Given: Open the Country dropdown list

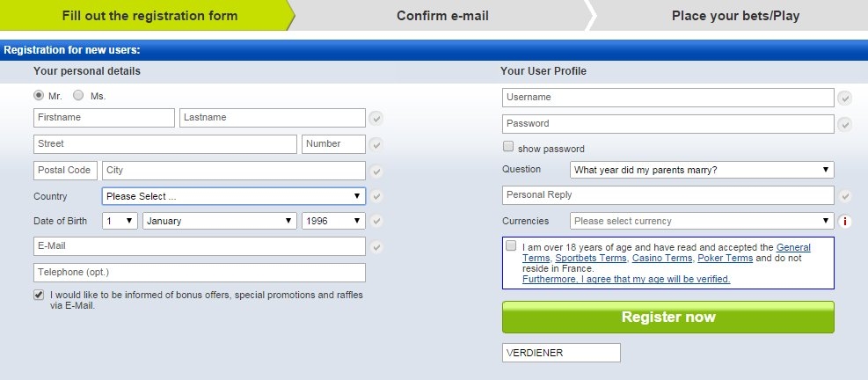Looking at the screenshot, I should pyautogui.click(x=233, y=196).
